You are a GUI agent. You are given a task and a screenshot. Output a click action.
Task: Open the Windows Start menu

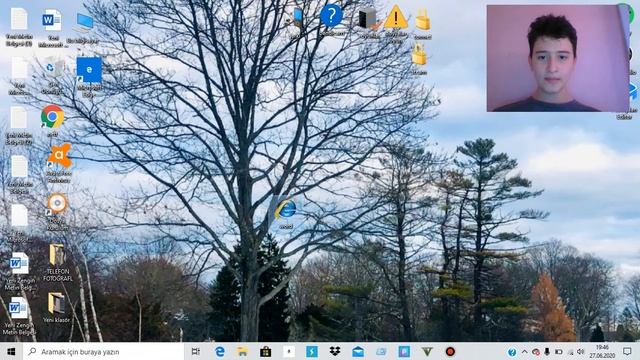pos(11,351)
